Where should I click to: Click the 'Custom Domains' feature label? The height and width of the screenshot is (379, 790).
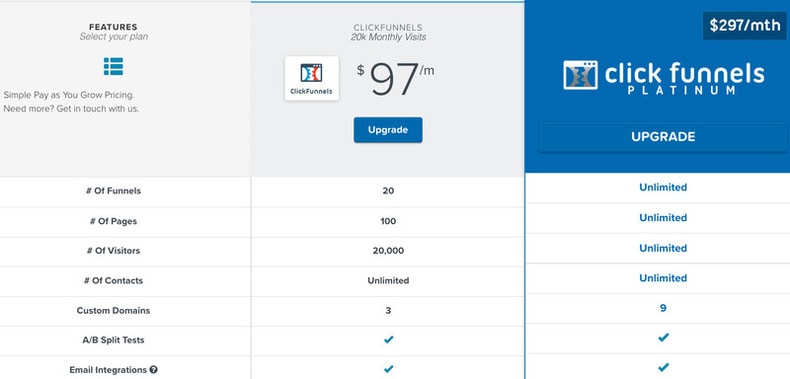click(x=113, y=310)
